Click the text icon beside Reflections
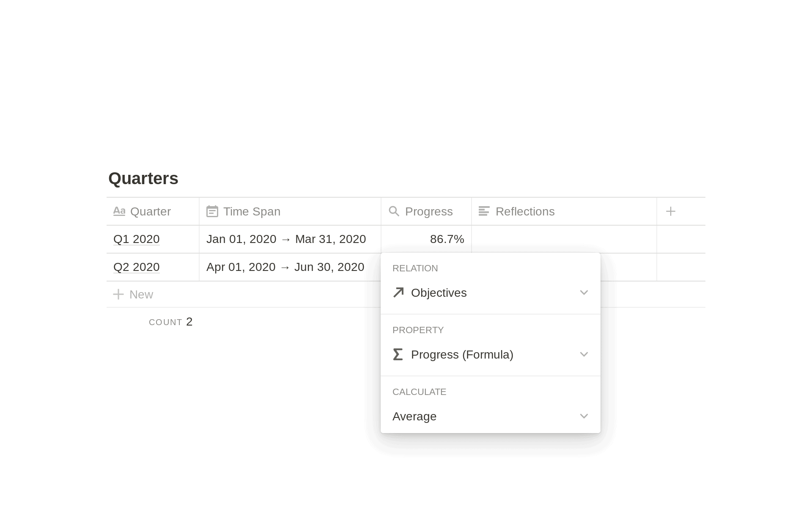The image size is (812, 508). point(484,211)
